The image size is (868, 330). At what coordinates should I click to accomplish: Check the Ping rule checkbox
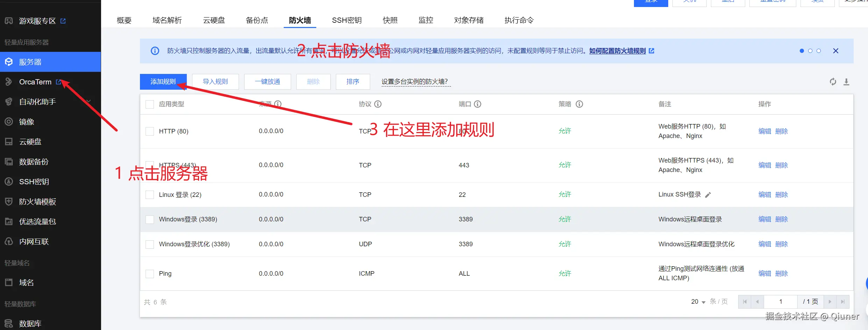[150, 274]
